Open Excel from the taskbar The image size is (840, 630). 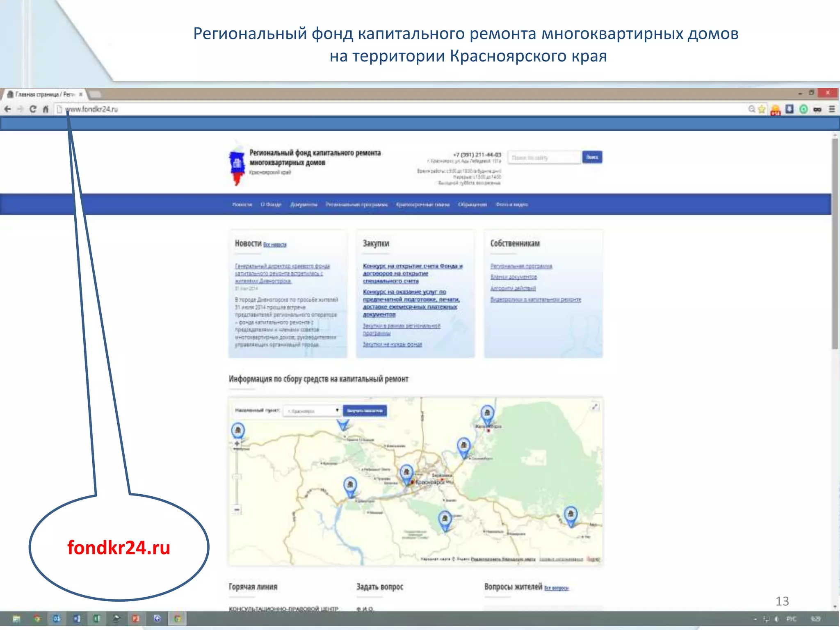click(x=97, y=619)
